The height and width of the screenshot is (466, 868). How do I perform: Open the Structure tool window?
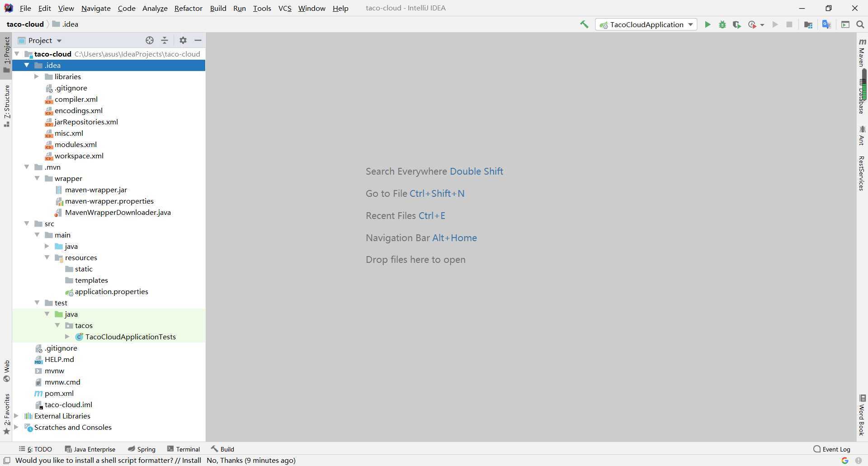point(7,106)
